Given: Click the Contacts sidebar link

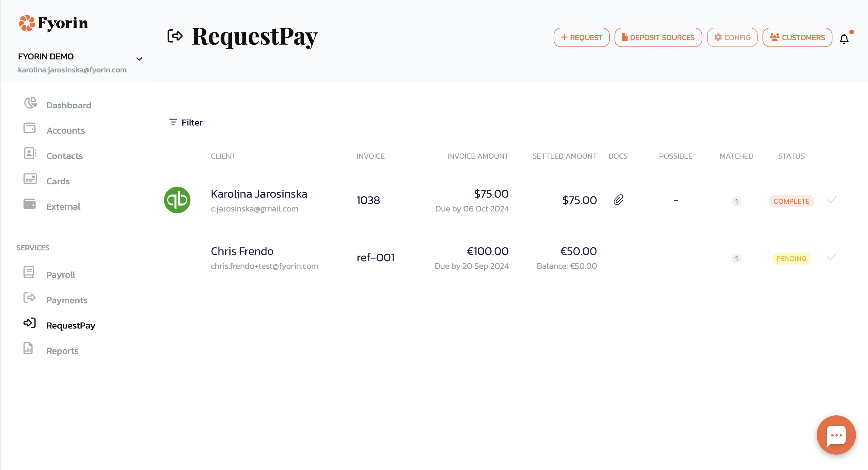Looking at the screenshot, I should [x=64, y=156].
